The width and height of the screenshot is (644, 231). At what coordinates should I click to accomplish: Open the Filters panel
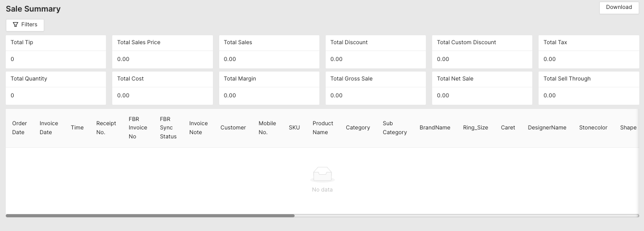(x=25, y=25)
